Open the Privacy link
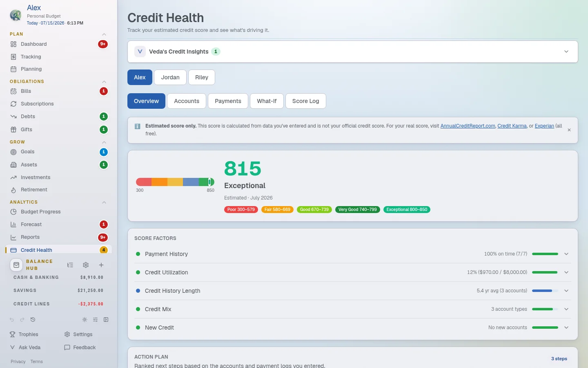Viewport: 588px width, 368px height. tap(18, 361)
